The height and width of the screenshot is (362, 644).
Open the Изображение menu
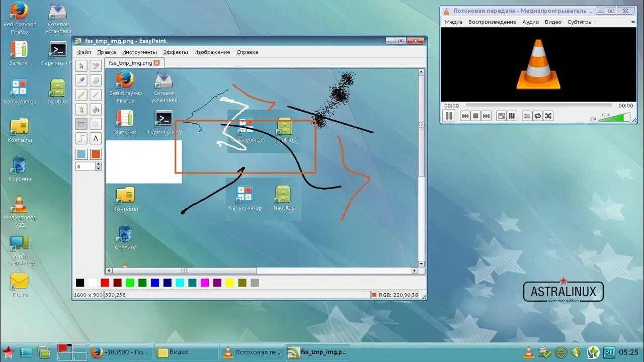click(212, 52)
